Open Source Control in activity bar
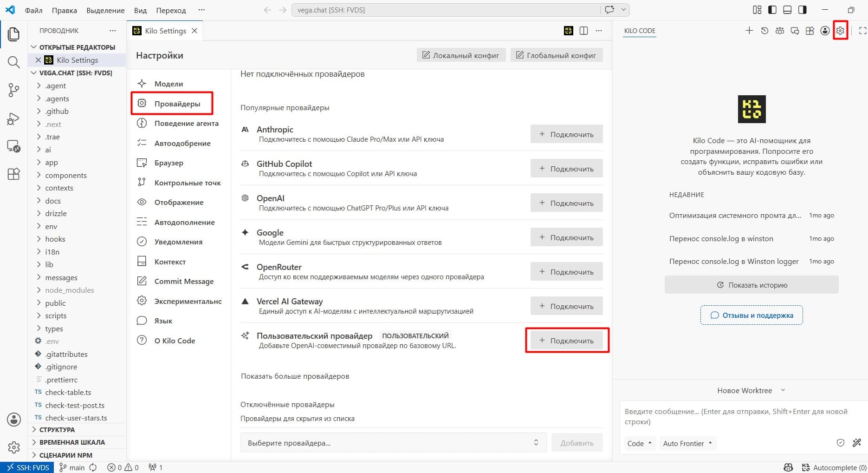 tap(14, 90)
